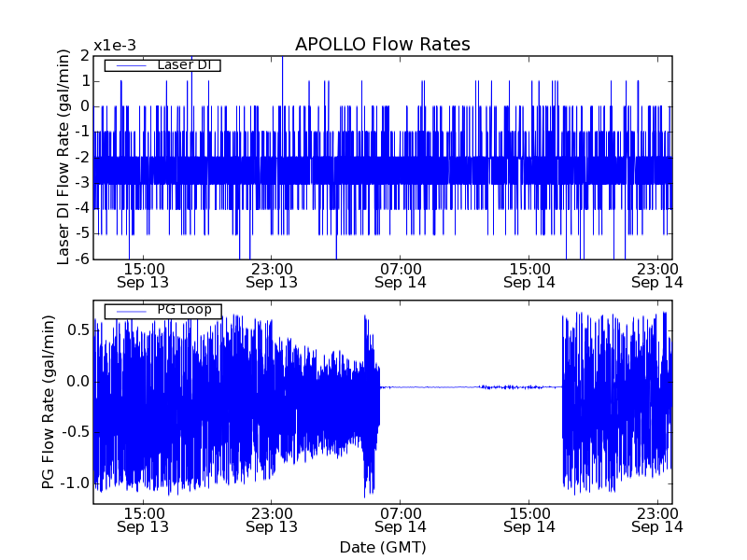This screenshot has width=747, height=560.
Task: Click the APOLLO Flow Rates title
Action: click(383, 44)
